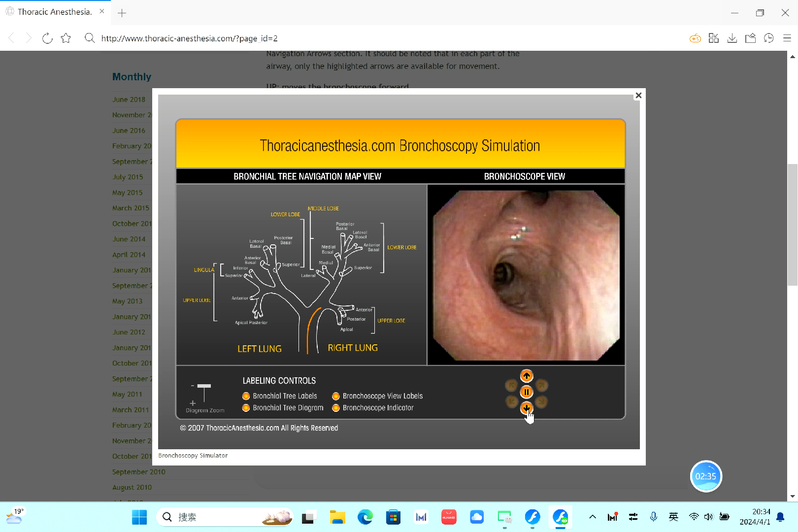The width and height of the screenshot is (798, 532).
Task: Open the May 2015 archive link
Action: click(127, 193)
